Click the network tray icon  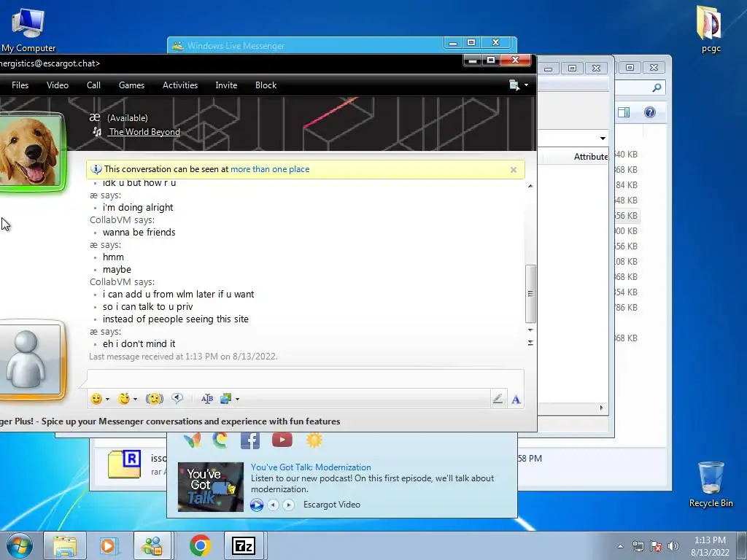pyautogui.click(x=638, y=546)
